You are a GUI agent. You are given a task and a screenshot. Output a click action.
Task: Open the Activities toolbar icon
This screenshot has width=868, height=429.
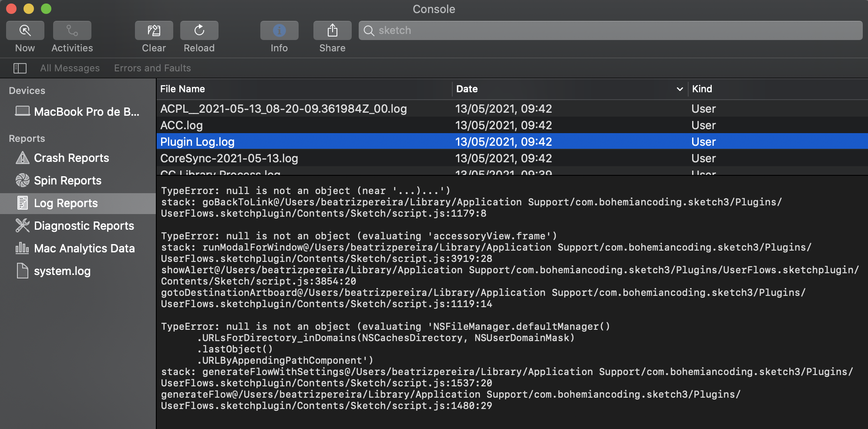tap(72, 30)
